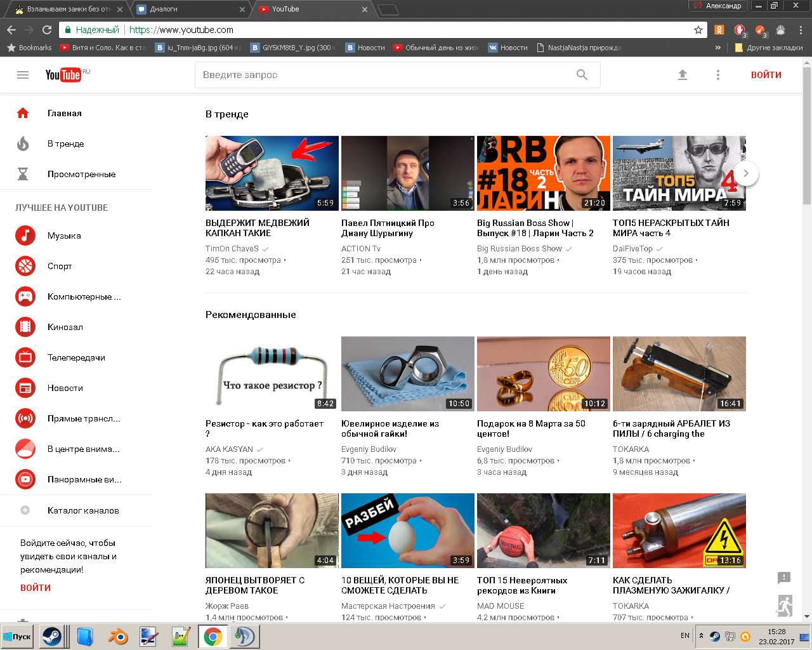Open the Новости channel icon in sidebar

pyautogui.click(x=25, y=388)
